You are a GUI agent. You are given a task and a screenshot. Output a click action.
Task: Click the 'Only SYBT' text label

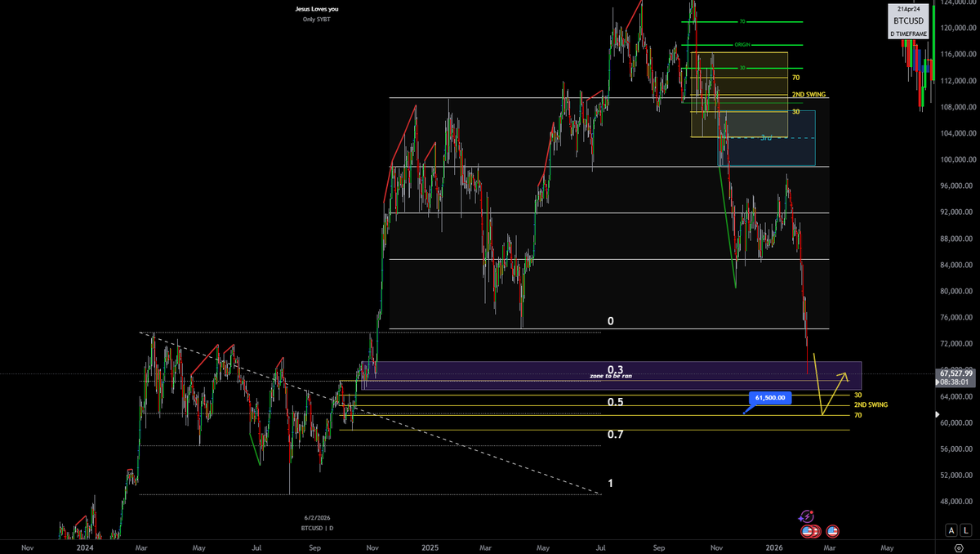(x=316, y=19)
